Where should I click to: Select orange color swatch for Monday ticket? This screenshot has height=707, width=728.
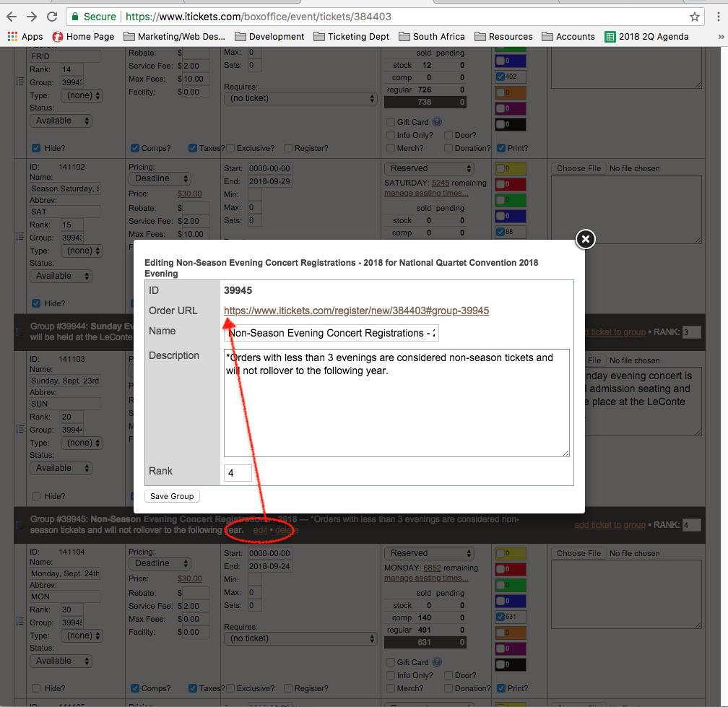[510, 633]
